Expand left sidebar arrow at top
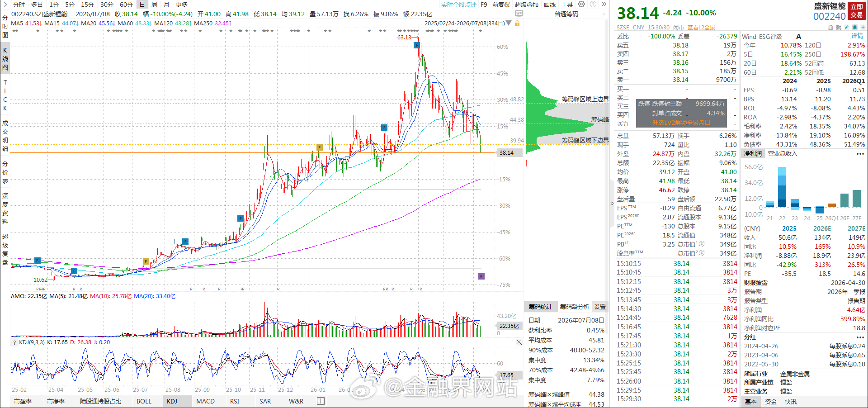868x408 pixels. tap(5, 4)
